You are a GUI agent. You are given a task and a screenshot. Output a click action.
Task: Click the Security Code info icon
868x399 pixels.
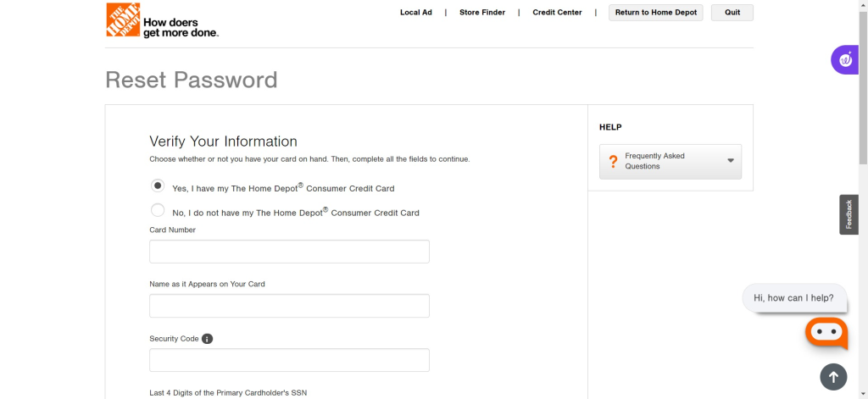207,339
